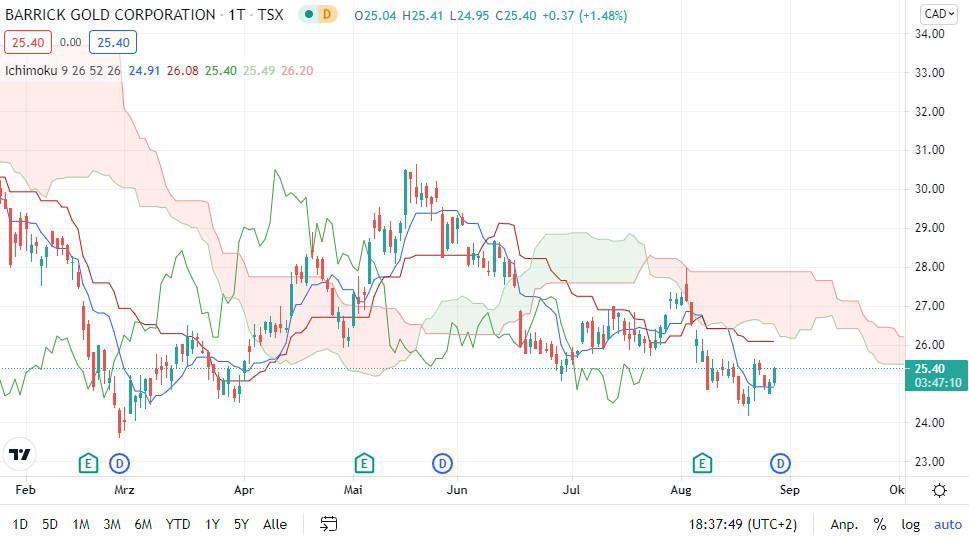
Task: Open the CAD currency dropdown
Action: coord(939,14)
